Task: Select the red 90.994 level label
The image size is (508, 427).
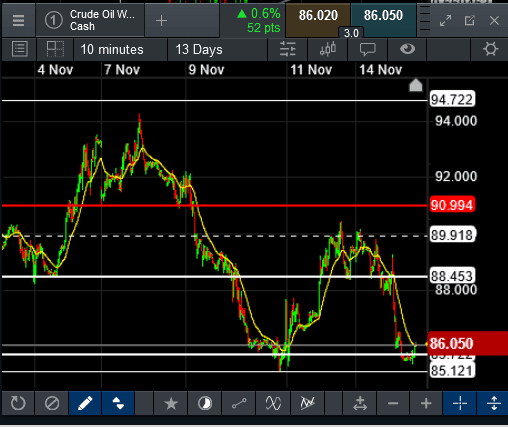Action: [452, 205]
